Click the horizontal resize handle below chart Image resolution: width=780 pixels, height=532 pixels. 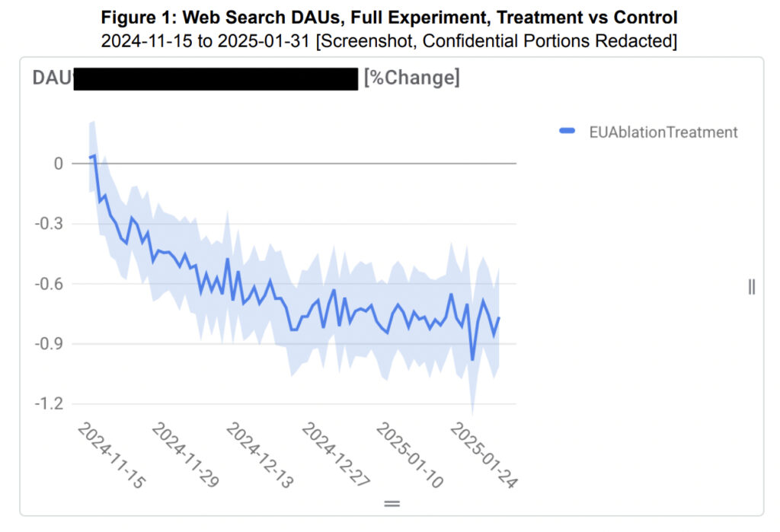[392, 503]
